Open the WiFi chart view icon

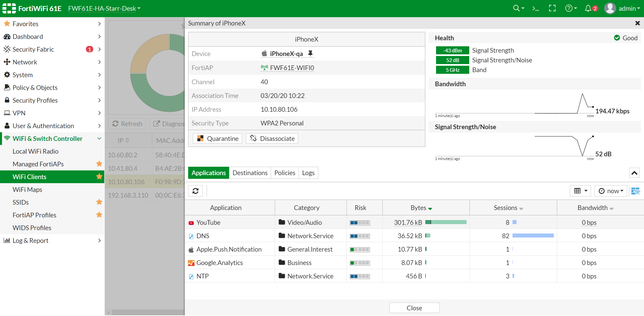pos(635,191)
